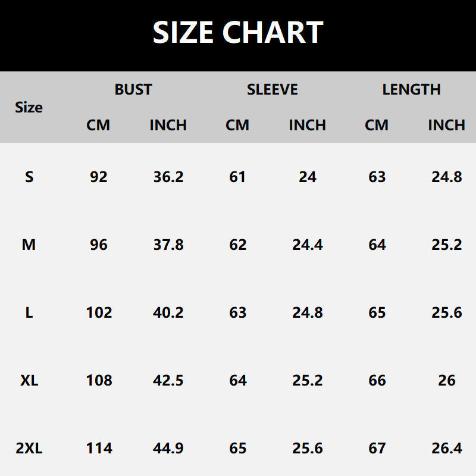Select the BUST column header
The width and height of the screenshot is (476, 476).
pyautogui.click(x=133, y=89)
